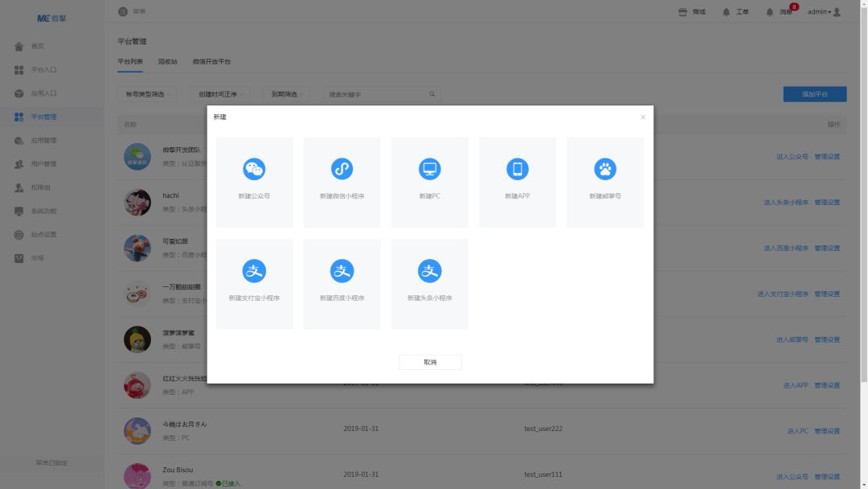Click the hachi avatar thumbnail

point(137,202)
